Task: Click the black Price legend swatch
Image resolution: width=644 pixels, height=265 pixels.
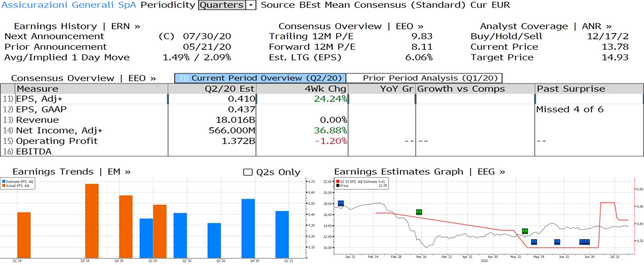Action: click(x=338, y=185)
